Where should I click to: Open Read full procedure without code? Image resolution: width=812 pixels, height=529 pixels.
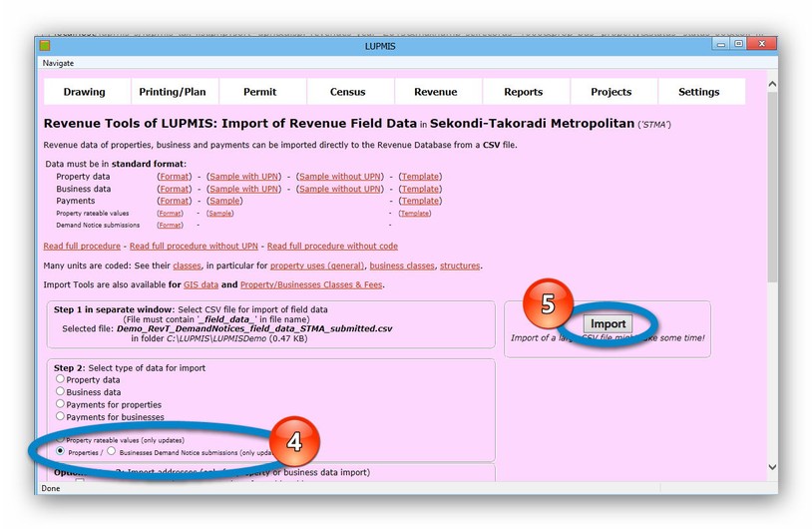[332, 247]
